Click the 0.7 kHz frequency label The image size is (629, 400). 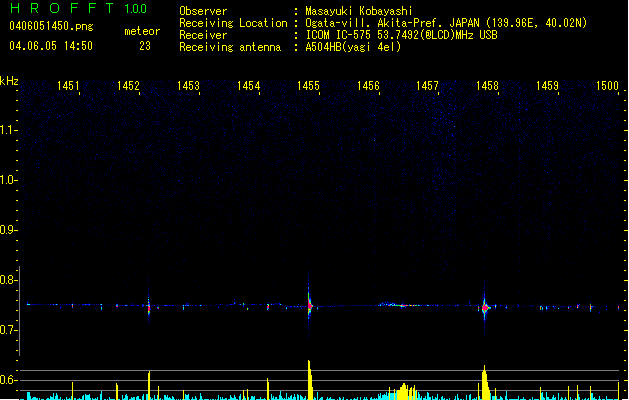[x=8, y=330]
